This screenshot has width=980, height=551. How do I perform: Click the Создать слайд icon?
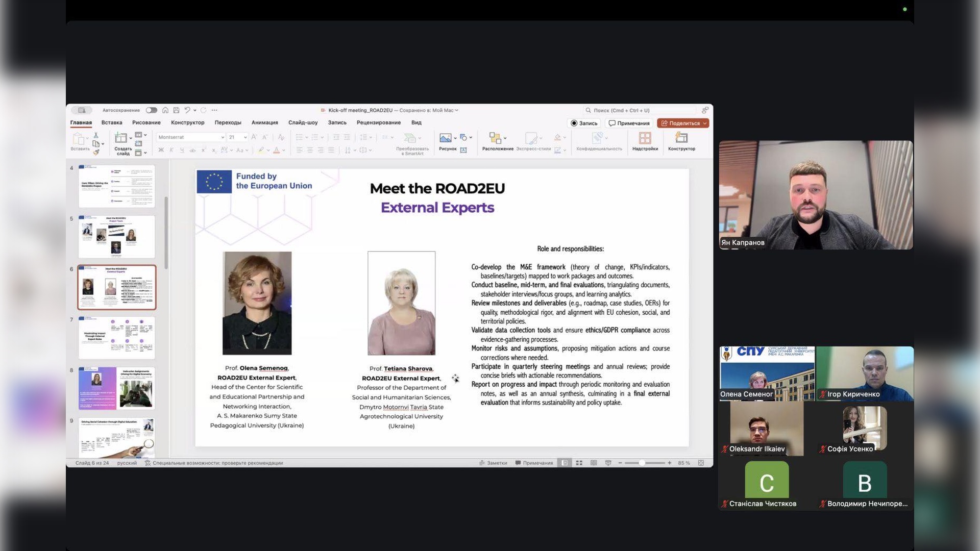click(121, 138)
